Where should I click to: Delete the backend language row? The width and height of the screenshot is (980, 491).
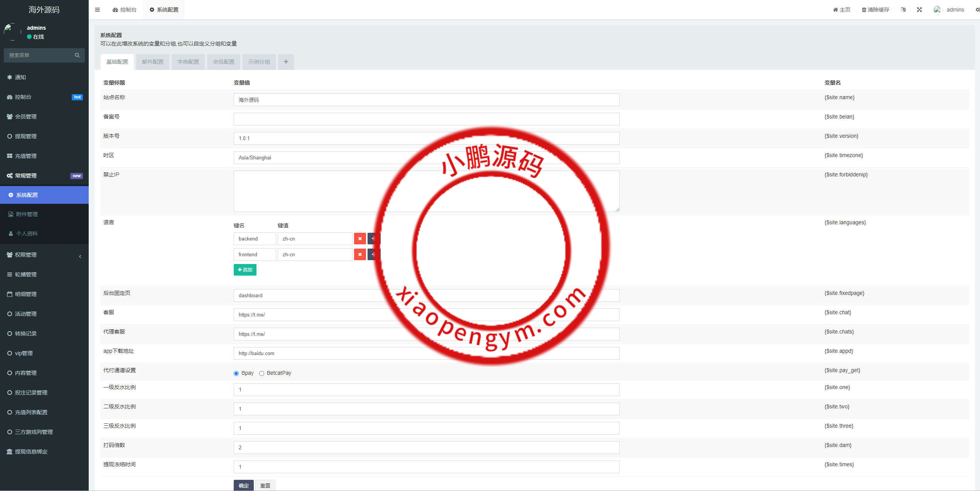(x=360, y=239)
